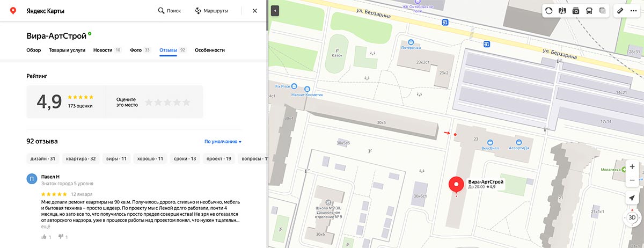This screenshot has height=248, width=644.
Task: Switch to the Обзор tab
Action: (x=33, y=50)
